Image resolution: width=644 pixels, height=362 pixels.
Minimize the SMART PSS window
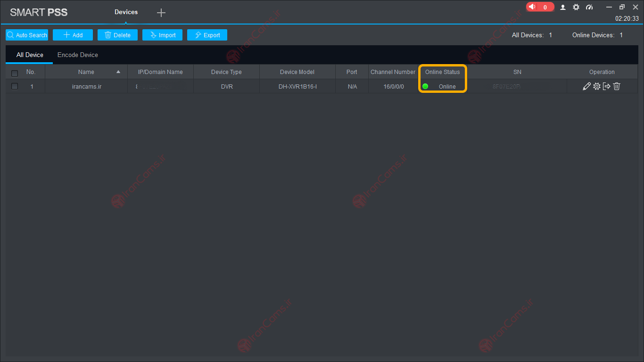click(x=609, y=7)
